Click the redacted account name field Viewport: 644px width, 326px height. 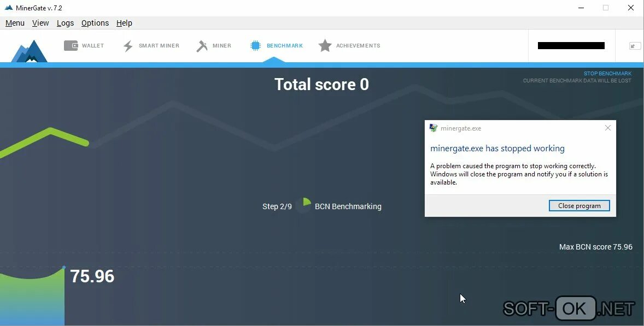pyautogui.click(x=571, y=45)
